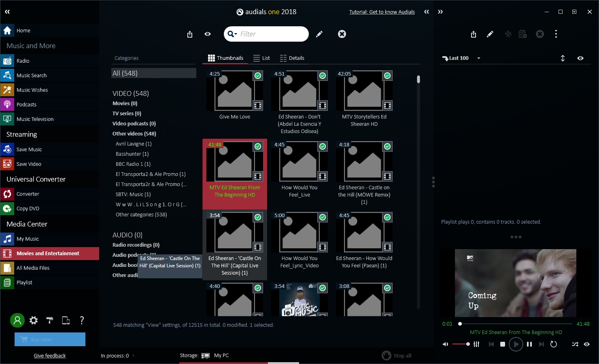Click Give feedback link
The width and height of the screenshot is (599, 364).
pyautogui.click(x=50, y=356)
